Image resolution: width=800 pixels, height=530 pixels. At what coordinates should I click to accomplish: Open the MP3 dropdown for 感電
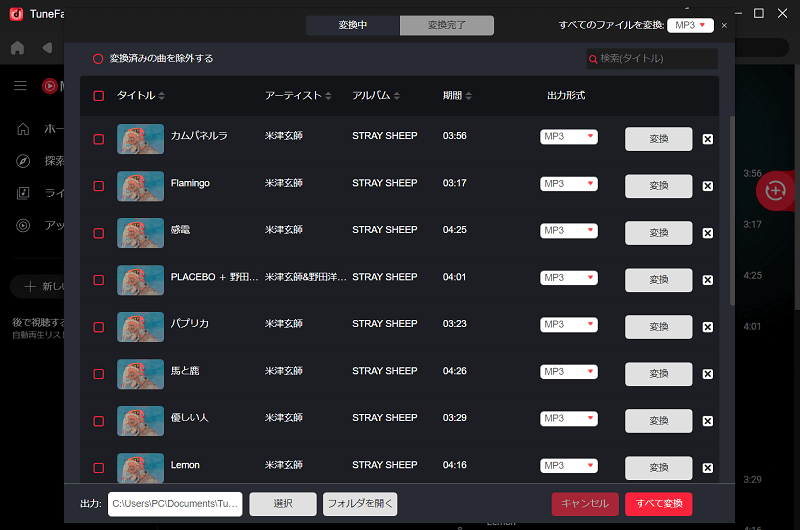pyautogui.click(x=569, y=231)
